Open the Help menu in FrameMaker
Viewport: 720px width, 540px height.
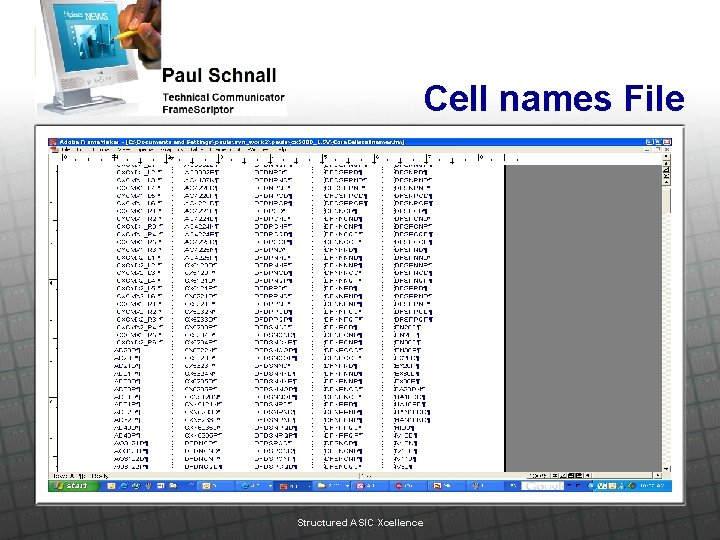pos(283,150)
